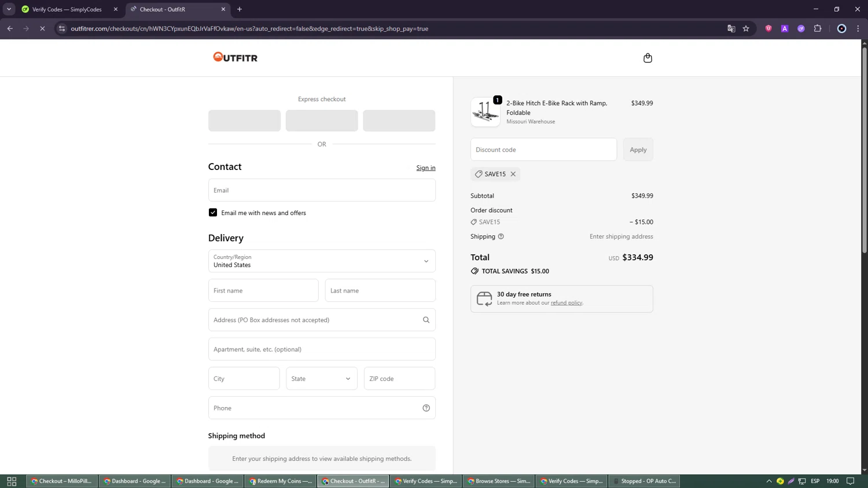Switch to Checkout – MilloPill taskbar window
The width and height of the screenshot is (868, 488).
point(62,481)
